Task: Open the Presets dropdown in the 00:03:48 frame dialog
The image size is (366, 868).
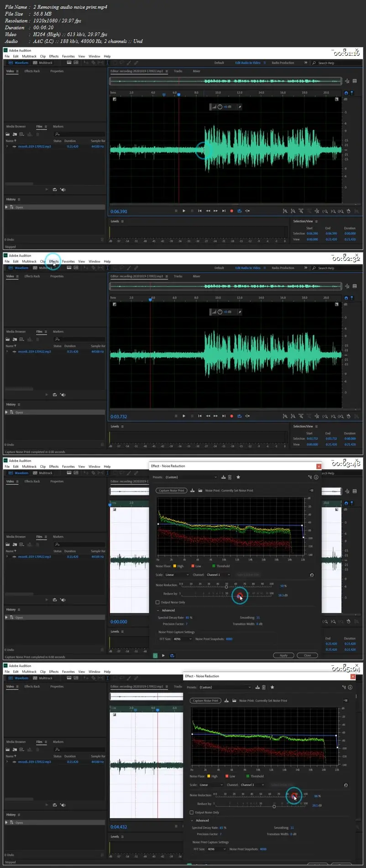Action: pos(191,477)
